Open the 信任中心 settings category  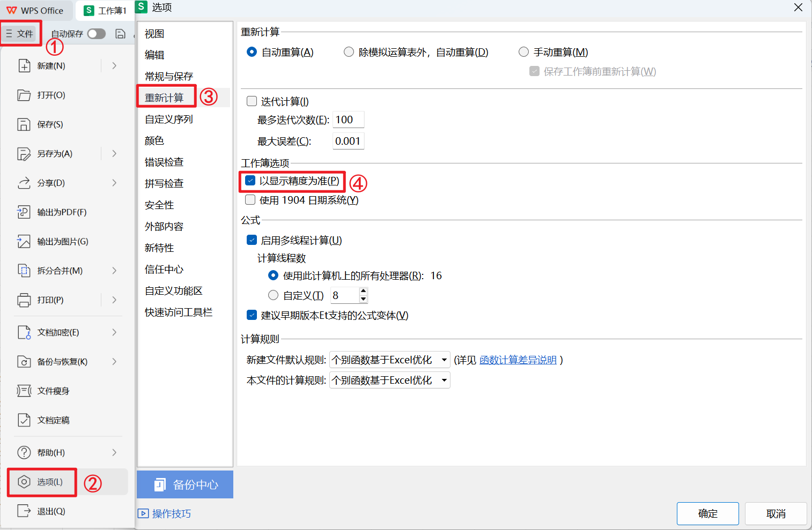click(x=164, y=269)
